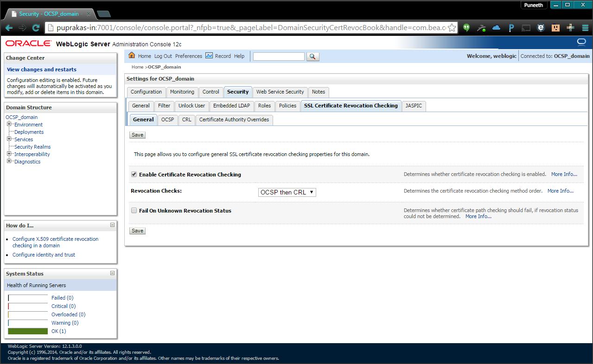Click the Home house icon
Image resolution: width=593 pixels, height=364 pixels.
coord(132,56)
